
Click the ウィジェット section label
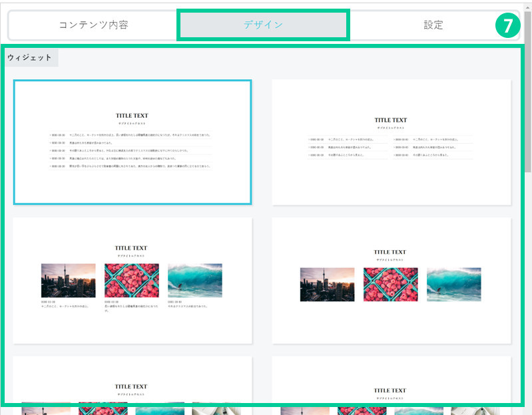coord(30,58)
